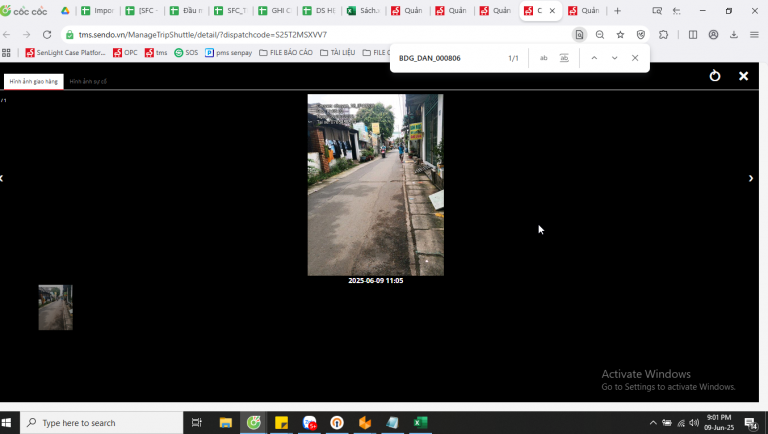Open Excel in the taskbar
Viewport: 768px width, 434px height.
[x=420, y=423]
